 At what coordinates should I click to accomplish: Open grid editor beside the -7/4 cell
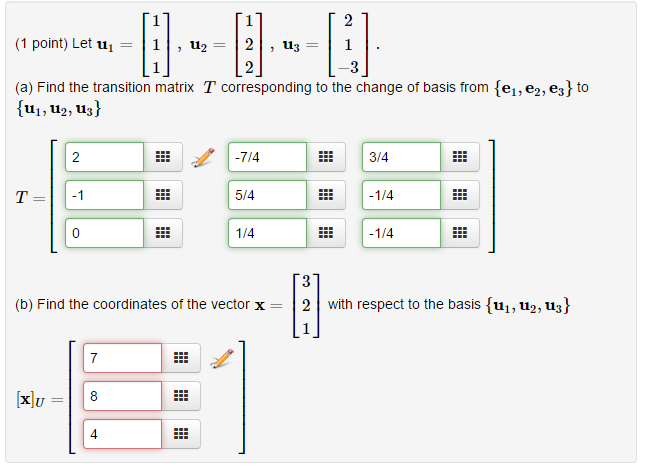click(326, 157)
